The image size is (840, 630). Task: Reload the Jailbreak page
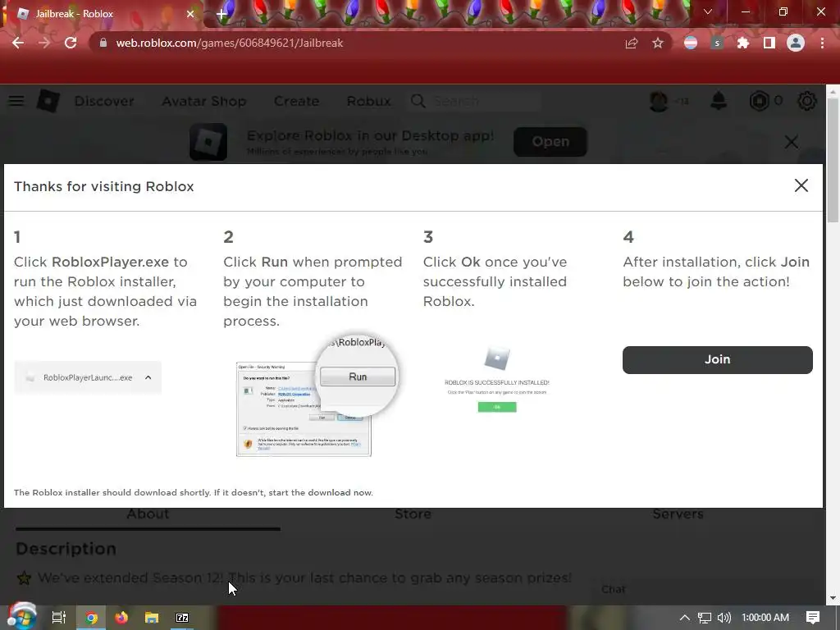[x=71, y=43]
